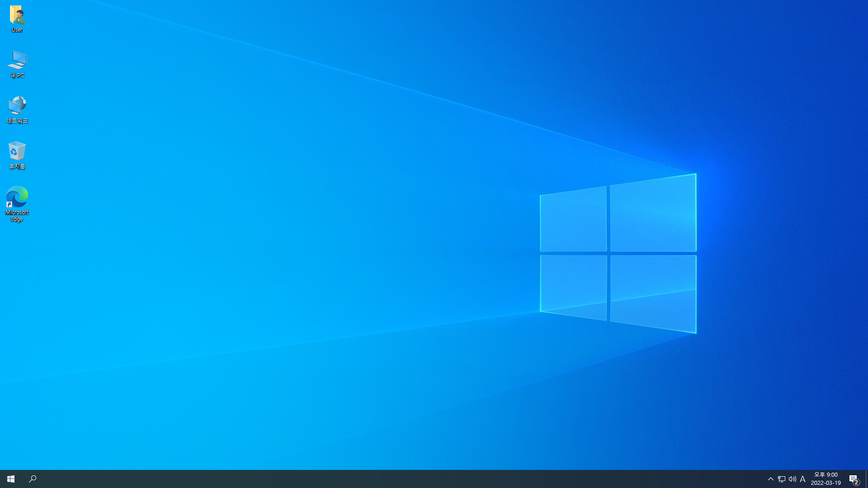Show hidden tray icons chevron
868x488 pixels.
(771, 479)
